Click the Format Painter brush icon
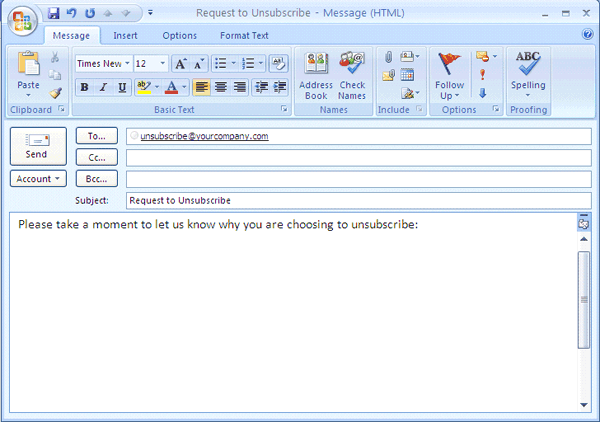This screenshot has width=600, height=422. [55, 93]
